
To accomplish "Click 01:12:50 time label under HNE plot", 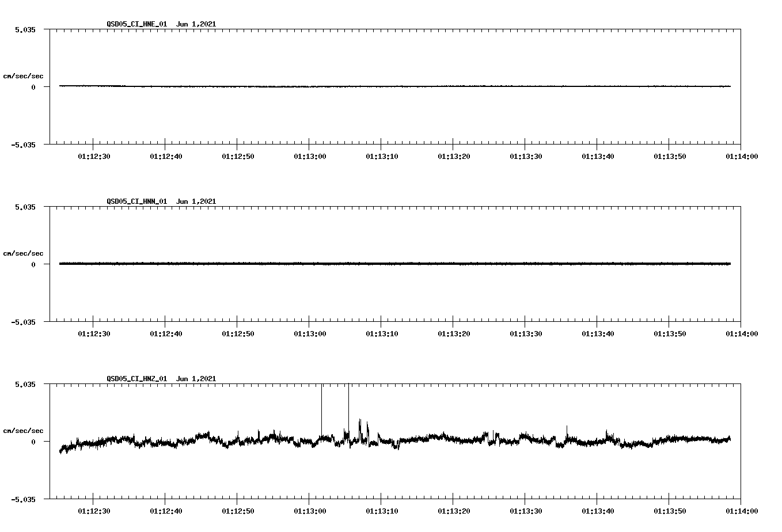I will point(238,156).
